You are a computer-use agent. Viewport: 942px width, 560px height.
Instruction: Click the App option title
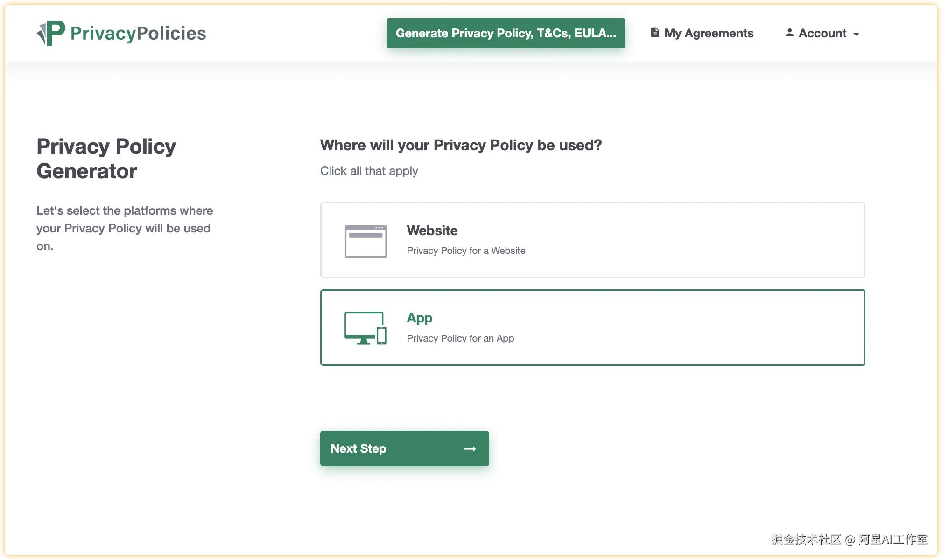[419, 318]
